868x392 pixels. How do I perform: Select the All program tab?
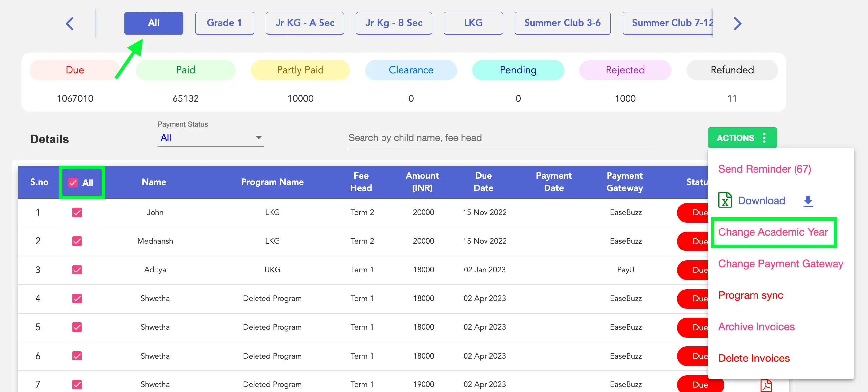154,23
